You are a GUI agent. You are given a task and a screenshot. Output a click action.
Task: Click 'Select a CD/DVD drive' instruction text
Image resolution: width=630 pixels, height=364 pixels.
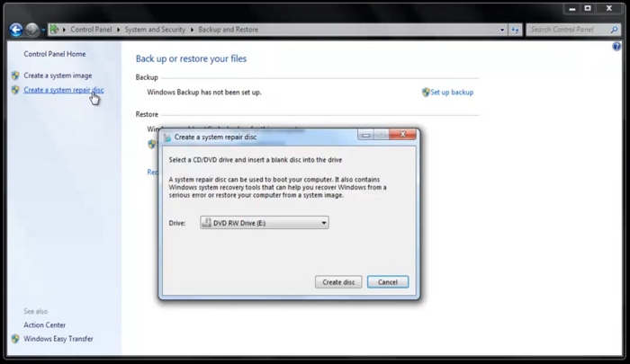click(x=256, y=160)
